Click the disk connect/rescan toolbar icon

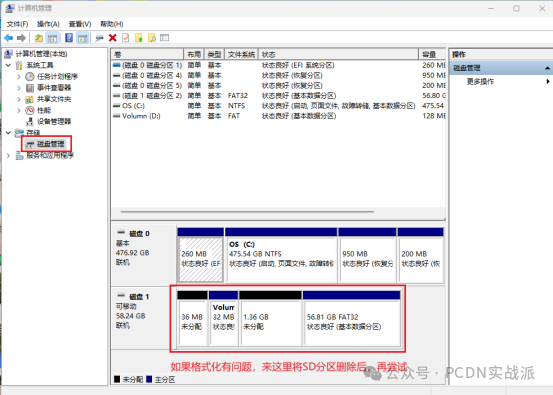tap(99, 38)
